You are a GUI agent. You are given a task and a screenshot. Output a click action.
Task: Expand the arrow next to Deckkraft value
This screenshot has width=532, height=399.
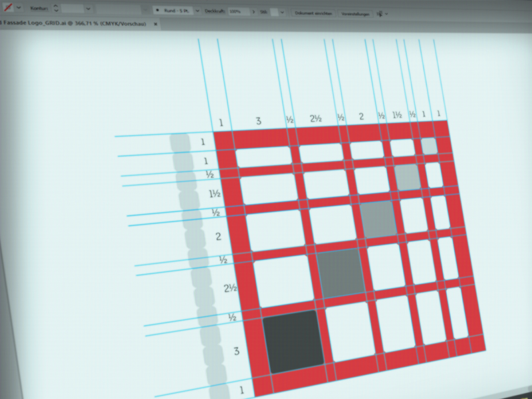(252, 12)
